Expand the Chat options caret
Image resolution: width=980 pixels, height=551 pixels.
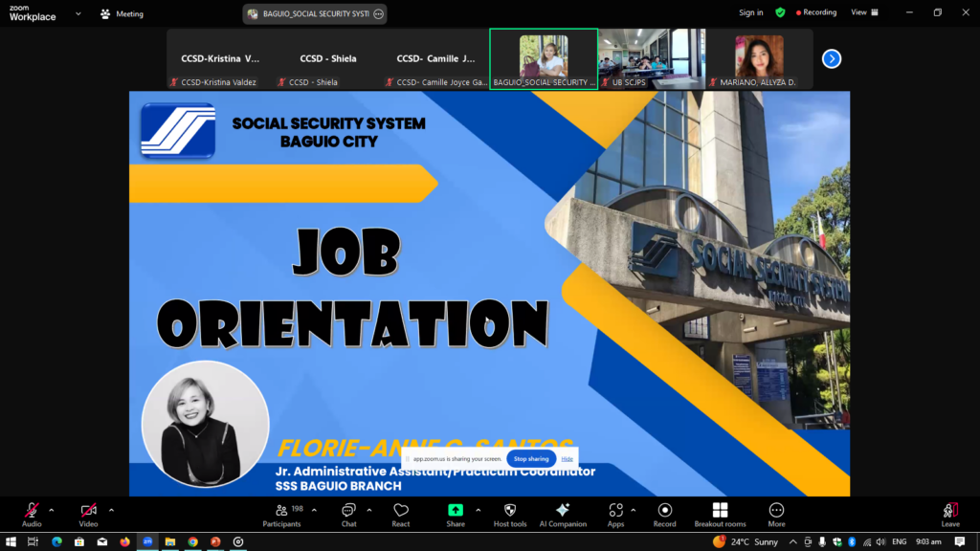tap(369, 511)
